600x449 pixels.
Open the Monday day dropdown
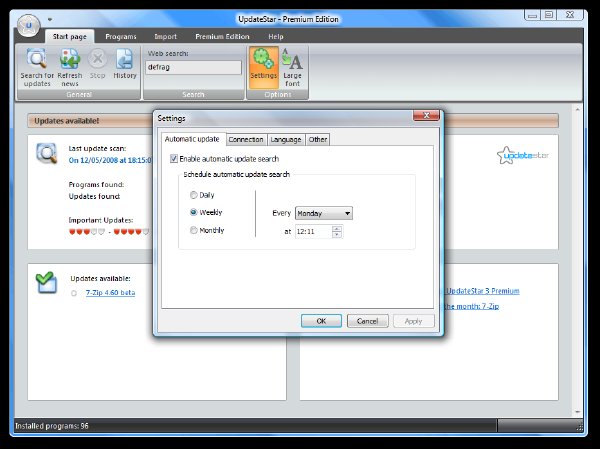[324, 213]
